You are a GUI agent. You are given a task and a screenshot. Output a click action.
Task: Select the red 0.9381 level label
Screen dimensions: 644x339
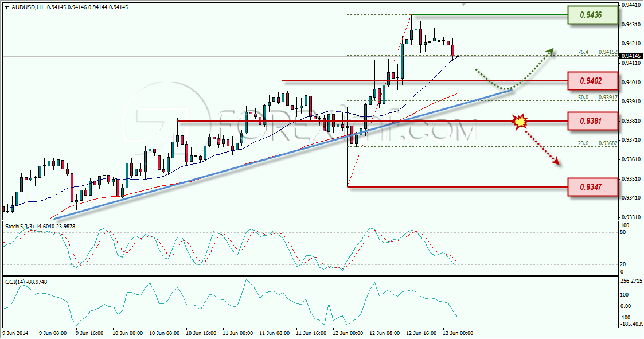coord(592,121)
